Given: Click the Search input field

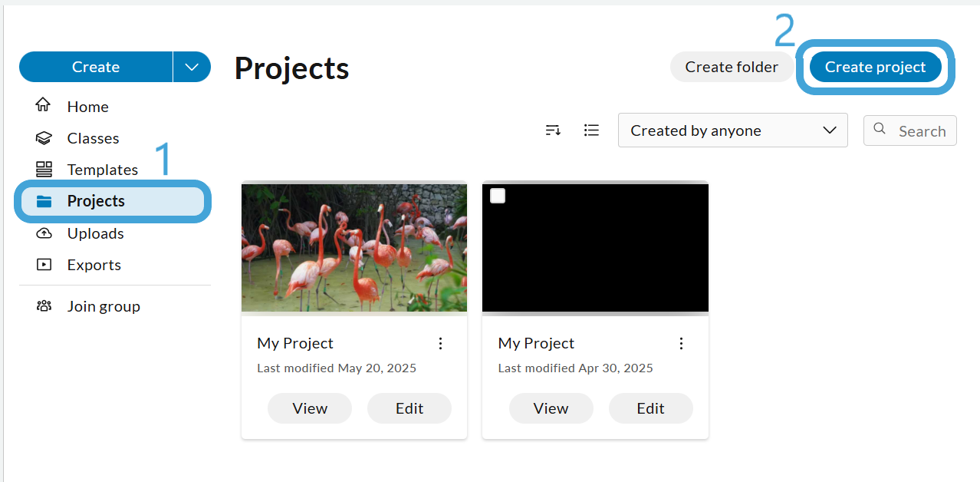Looking at the screenshot, I should [x=910, y=130].
